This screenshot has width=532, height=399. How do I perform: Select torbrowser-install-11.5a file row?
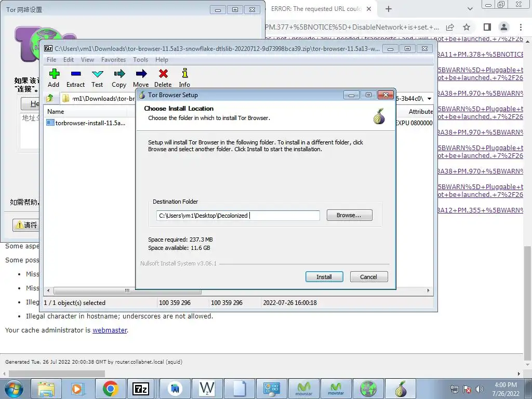[x=90, y=123]
